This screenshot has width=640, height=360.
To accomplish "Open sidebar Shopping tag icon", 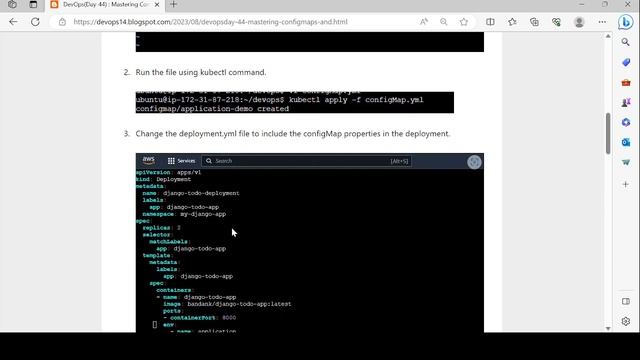I will point(626,62).
